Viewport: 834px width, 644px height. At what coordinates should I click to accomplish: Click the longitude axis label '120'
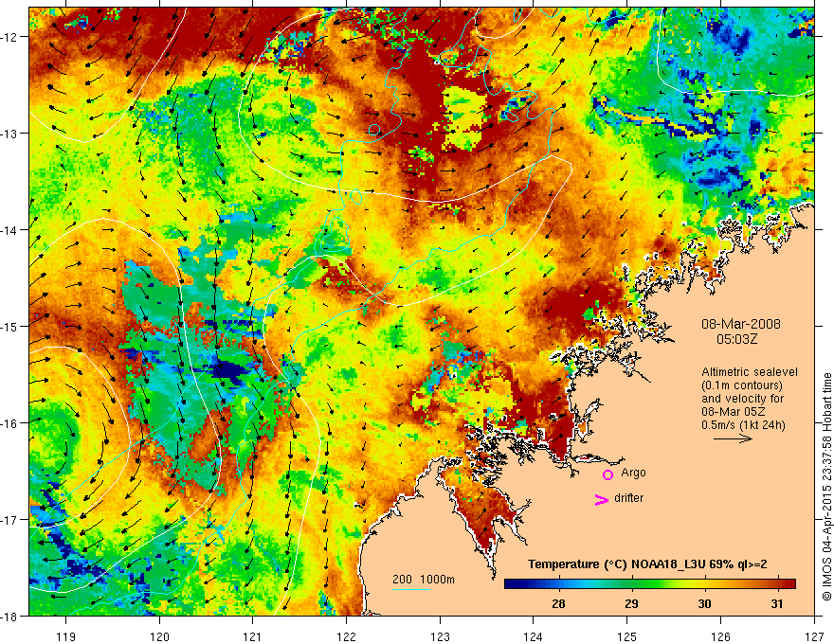(x=159, y=636)
